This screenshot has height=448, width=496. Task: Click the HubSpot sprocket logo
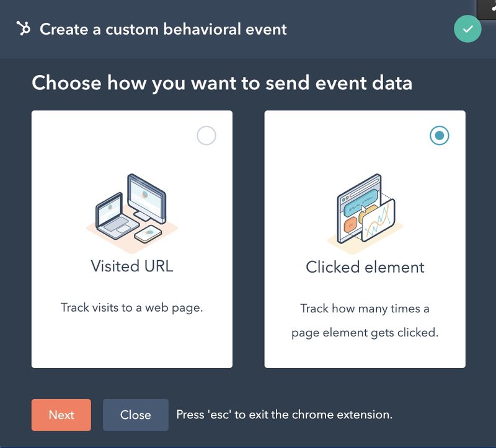tap(24, 29)
